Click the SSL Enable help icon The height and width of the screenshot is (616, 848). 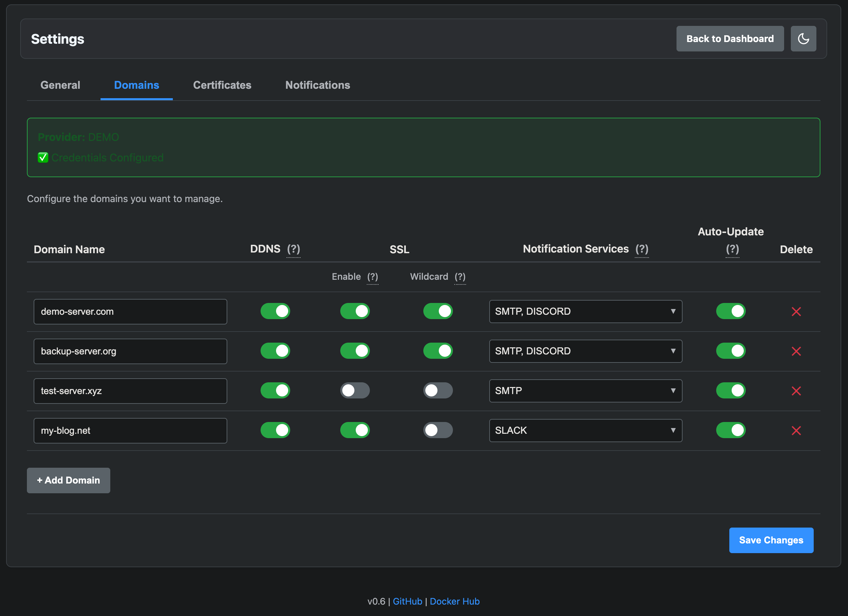coord(373,277)
